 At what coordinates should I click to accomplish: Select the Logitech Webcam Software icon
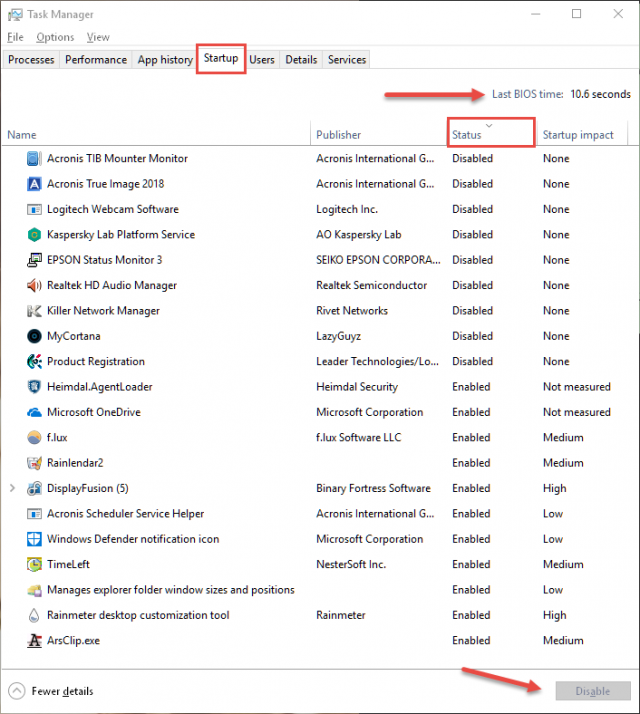coord(34,209)
